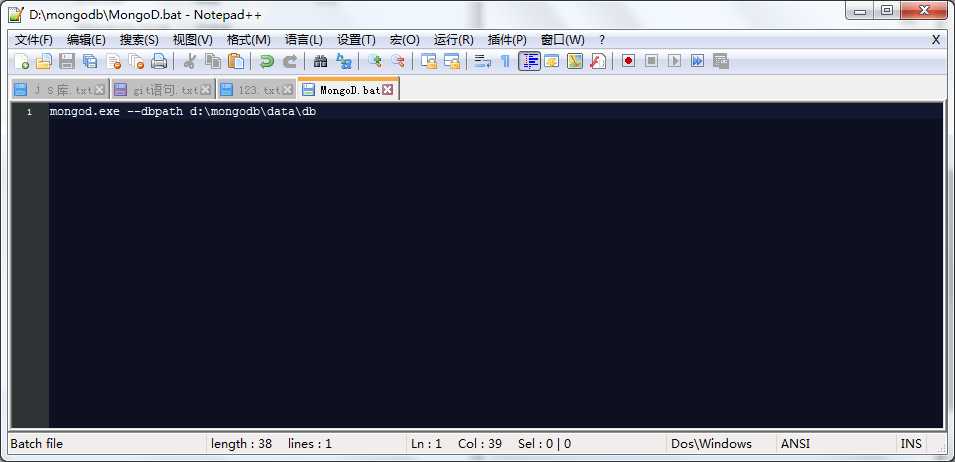Click the ANSI encoding status field
955x462 pixels.
pyautogui.click(x=795, y=444)
